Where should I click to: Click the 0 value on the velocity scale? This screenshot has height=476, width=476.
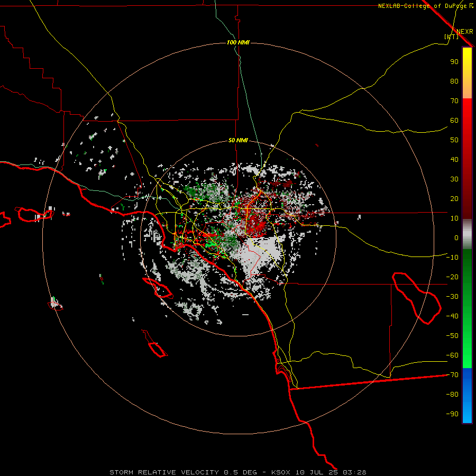[456, 237]
